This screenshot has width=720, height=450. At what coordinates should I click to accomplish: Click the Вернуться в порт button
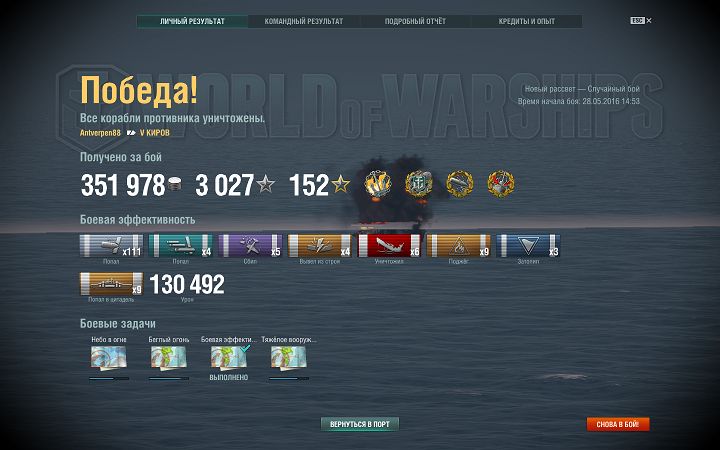(x=360, y=424)
